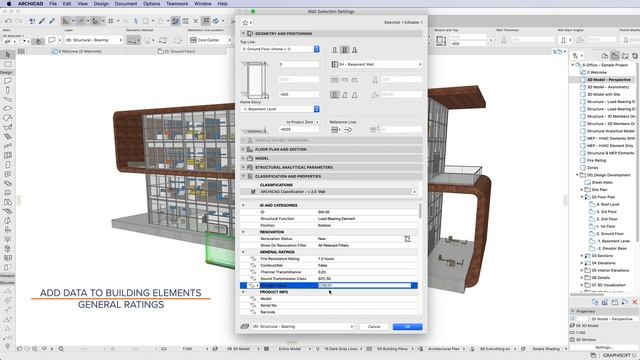
Task: Open Publisher Sets in the Navigator
Action: pos(635,56)
